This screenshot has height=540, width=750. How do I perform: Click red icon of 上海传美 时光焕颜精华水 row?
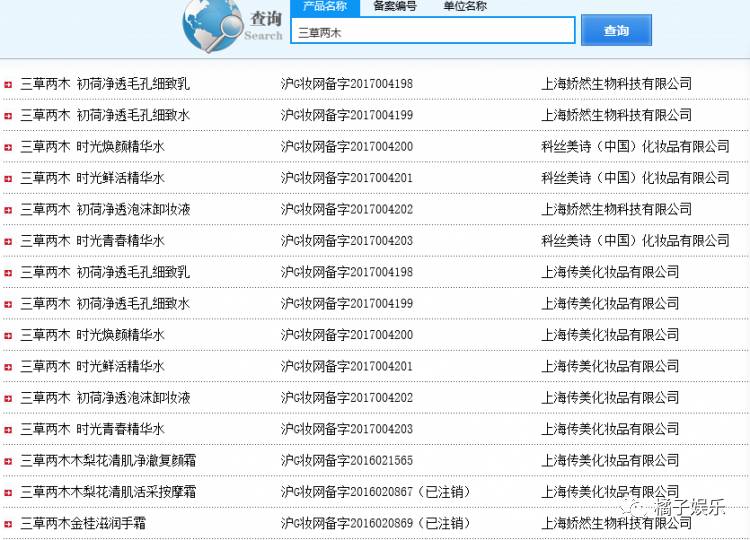click(8, 336)
